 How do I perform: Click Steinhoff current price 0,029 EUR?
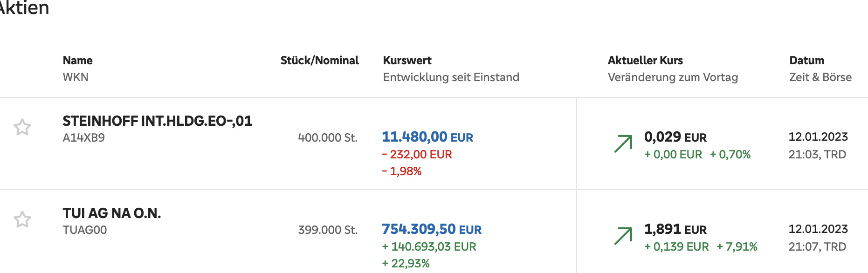675,137
